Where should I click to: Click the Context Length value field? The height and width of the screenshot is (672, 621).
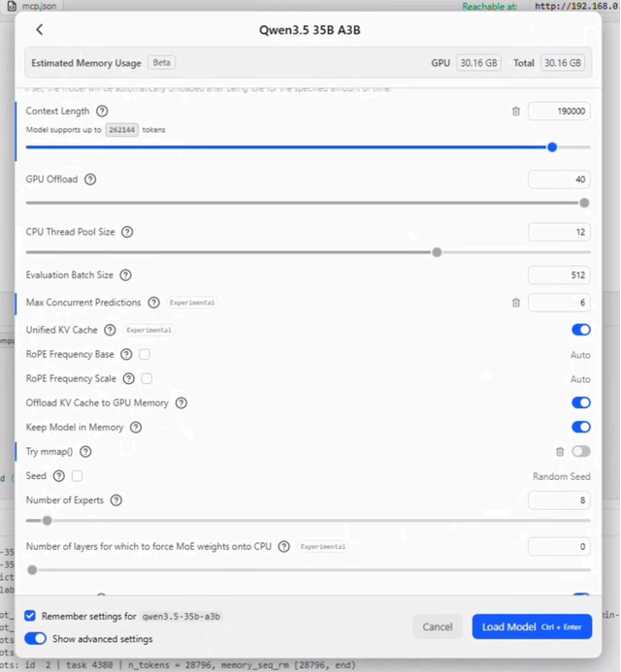(559, 112)
